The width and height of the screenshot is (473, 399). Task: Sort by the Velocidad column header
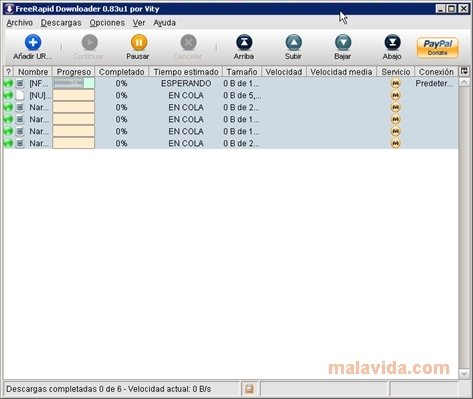[x=284, y=72]
